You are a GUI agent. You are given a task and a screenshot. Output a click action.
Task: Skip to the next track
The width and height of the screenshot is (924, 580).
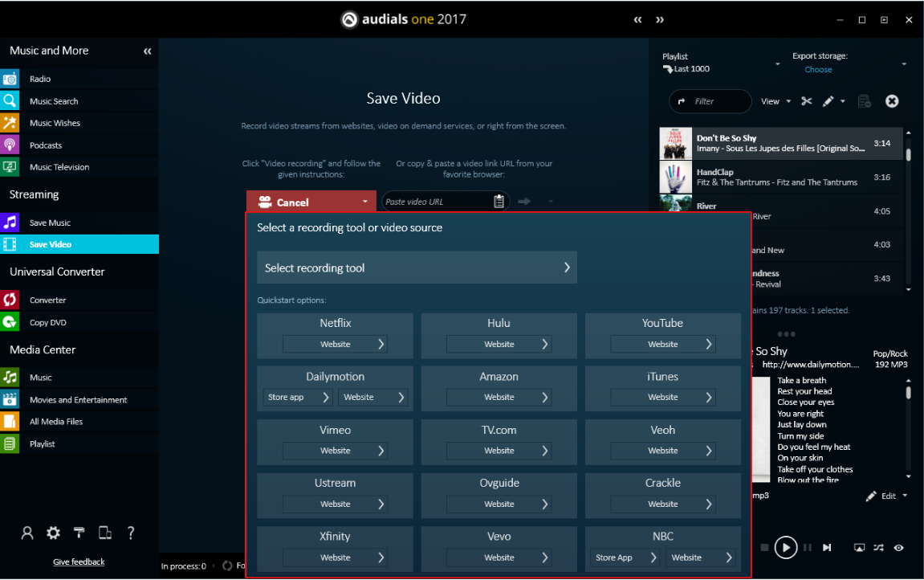[x=828, y=548]
